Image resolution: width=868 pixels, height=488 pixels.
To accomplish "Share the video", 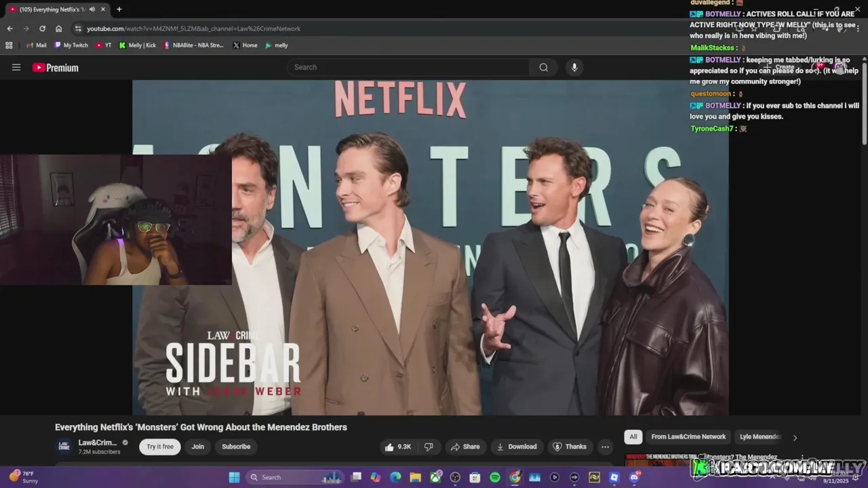I will (465, 447).
